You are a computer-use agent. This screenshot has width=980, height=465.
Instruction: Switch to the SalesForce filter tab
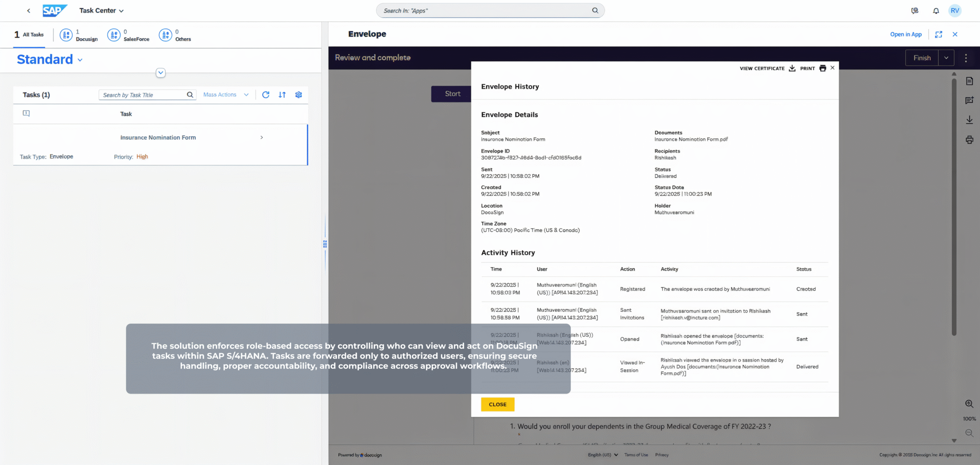click(x=128, y=34)
